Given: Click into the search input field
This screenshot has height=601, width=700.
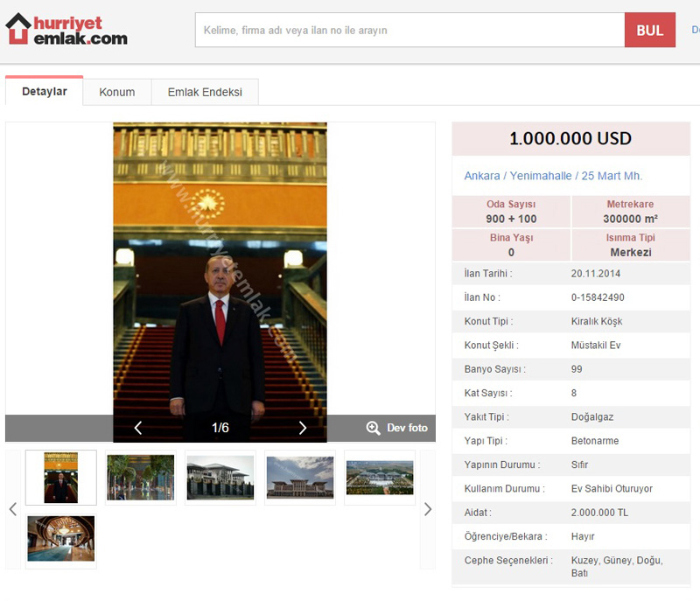Looking at the screenshot, I should tap(409, 31).
